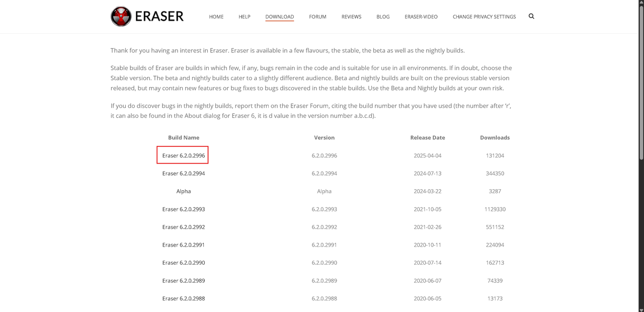Click downloads count 551152
644x312 pixels.
pyautogui.click(x=495, y=227)
